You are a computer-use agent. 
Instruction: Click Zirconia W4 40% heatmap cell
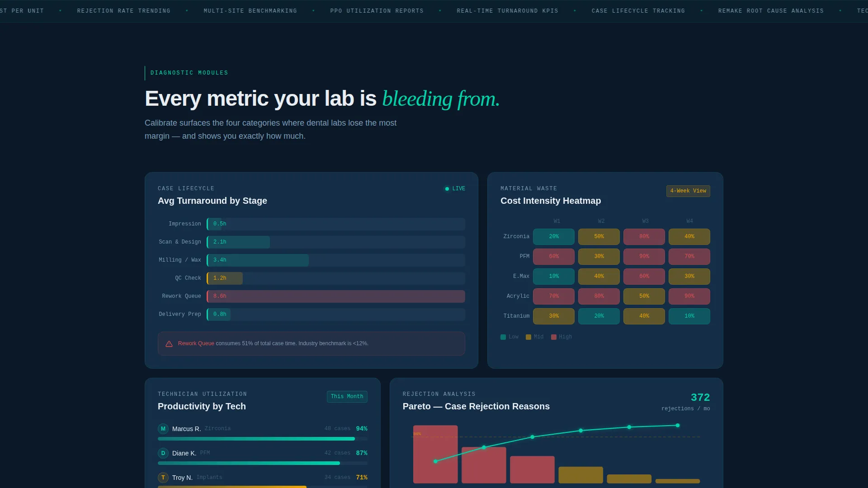(x=689, y=237)
